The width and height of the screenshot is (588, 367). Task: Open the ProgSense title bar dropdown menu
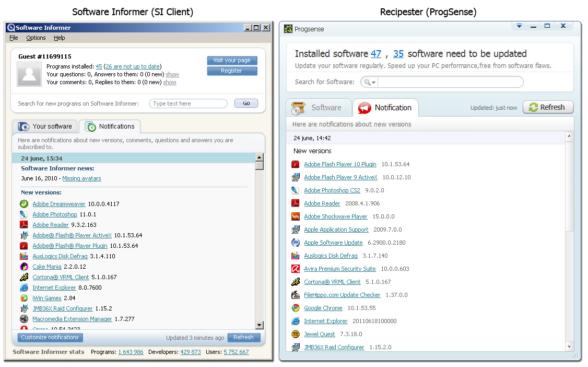pos(519,26)
